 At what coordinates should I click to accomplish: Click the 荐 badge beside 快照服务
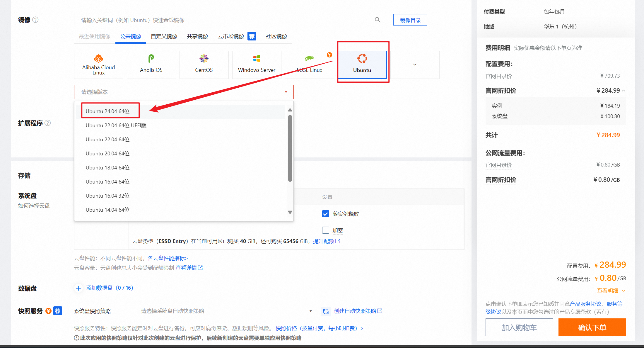point(58,311)
